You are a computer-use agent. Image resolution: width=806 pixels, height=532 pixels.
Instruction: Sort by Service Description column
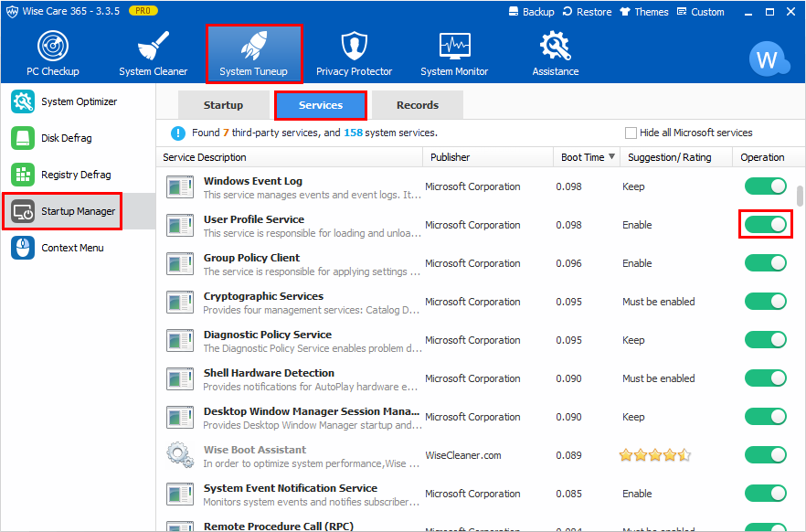290,157
